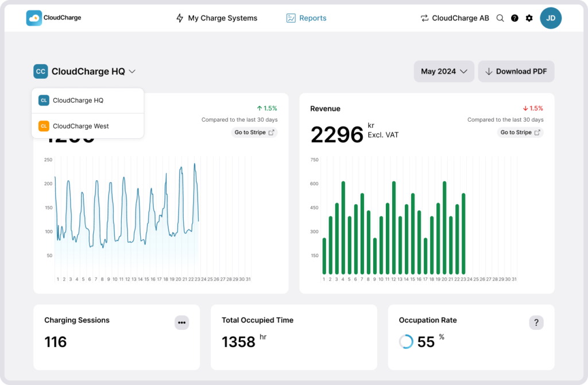Click the Download PDF button

click(x=516, y=71)
